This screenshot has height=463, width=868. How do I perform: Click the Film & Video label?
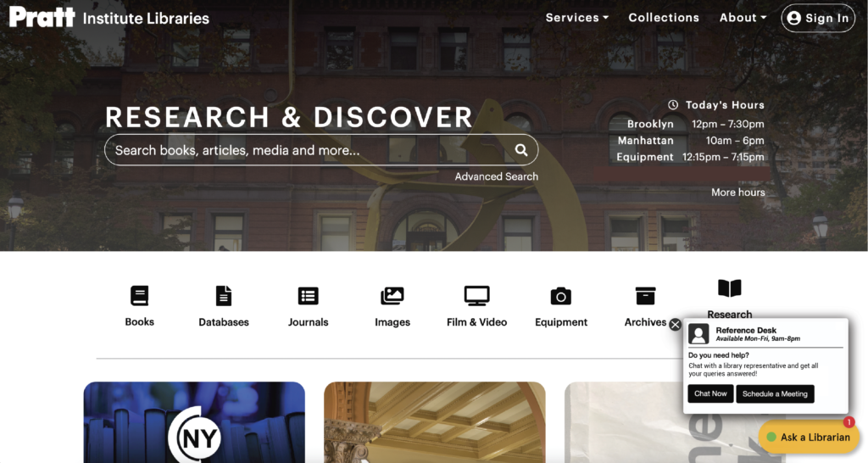pyautogui.click(x=476, y=321)
